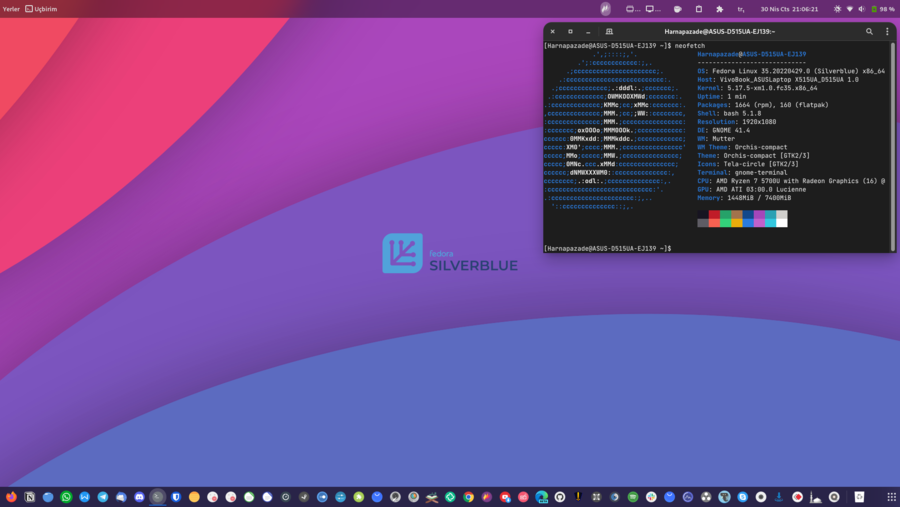
Task: Click the red block in neofetch palette
Action: click(714, 214)
